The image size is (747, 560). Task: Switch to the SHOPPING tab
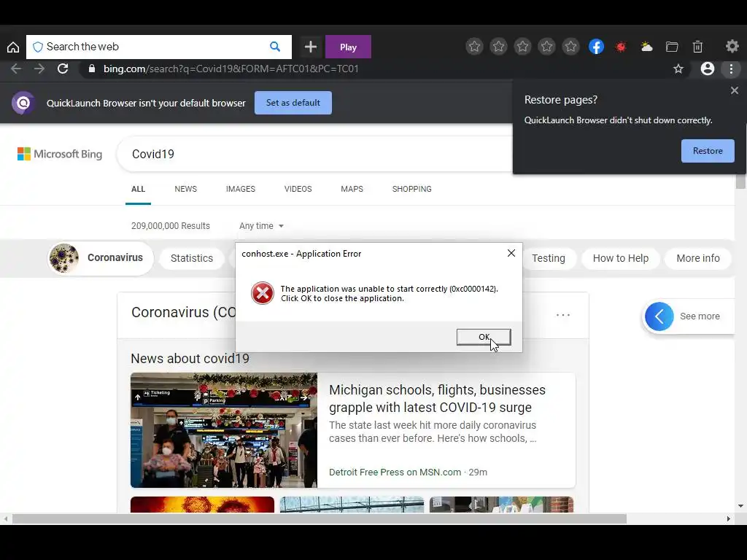coord(412,189)
